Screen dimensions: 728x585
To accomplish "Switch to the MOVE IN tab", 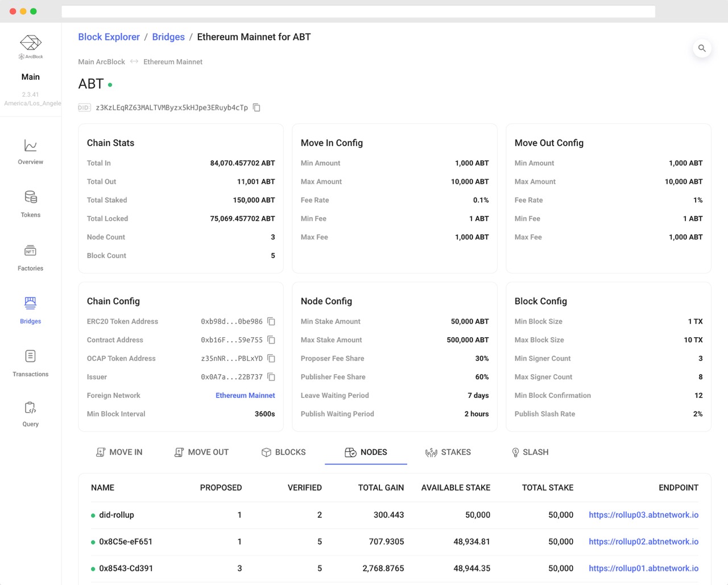I will [x=119, y=452].
